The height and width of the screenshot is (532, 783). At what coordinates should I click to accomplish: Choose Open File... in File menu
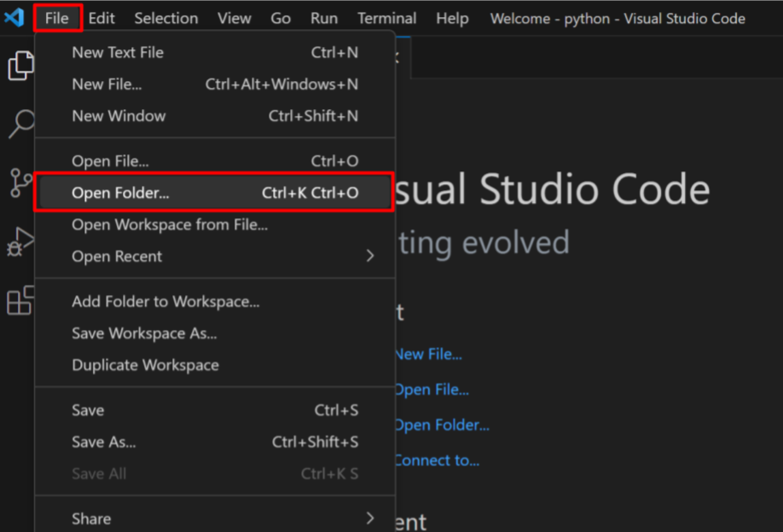pos(215,161)
